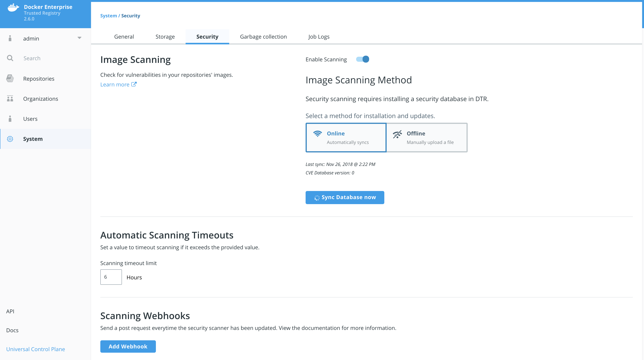Click the Offline crossed-wifi icon
The image size is (644, 360).
pyautogui.click(x=397, y=134)
